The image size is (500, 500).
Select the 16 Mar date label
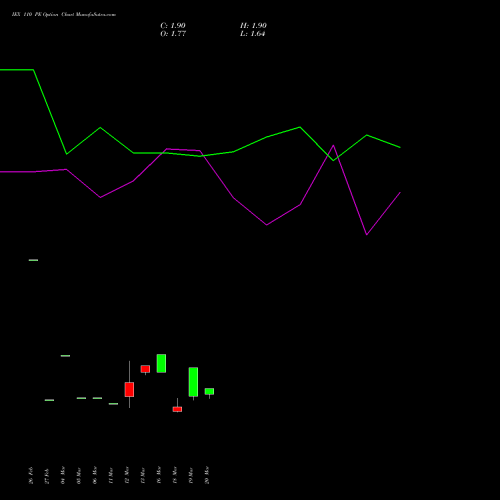(x=159, y=475)
